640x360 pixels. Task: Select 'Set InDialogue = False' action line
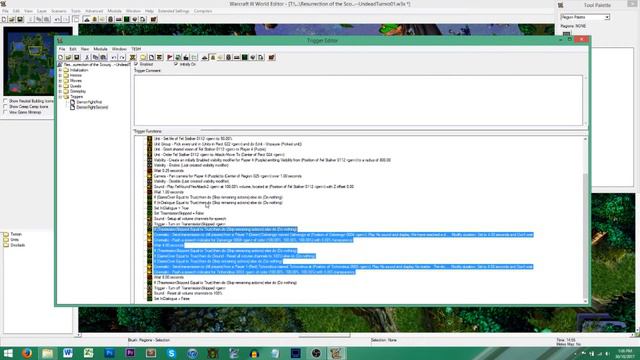[x=171, y=299]
